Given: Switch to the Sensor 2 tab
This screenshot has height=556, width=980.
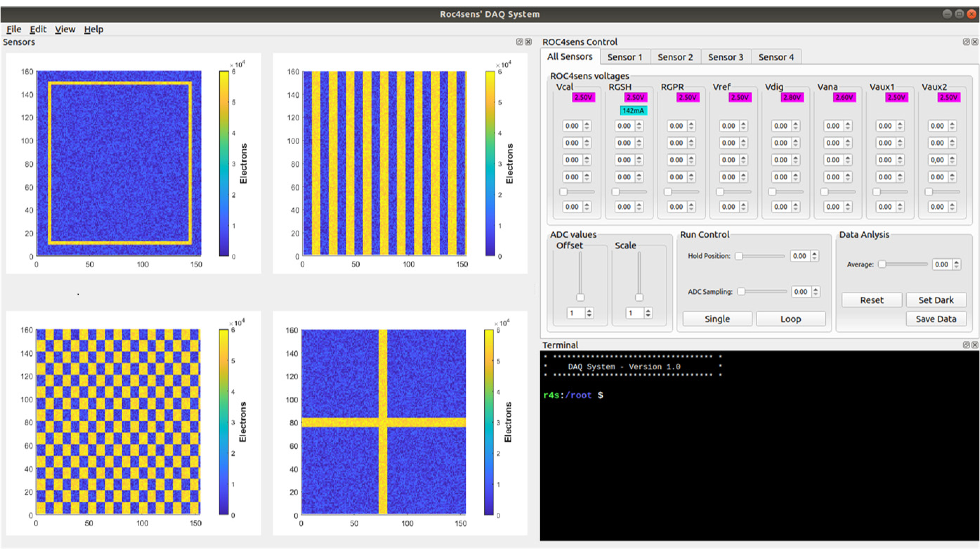Looking at the screenshot, I should coord(675,57).
